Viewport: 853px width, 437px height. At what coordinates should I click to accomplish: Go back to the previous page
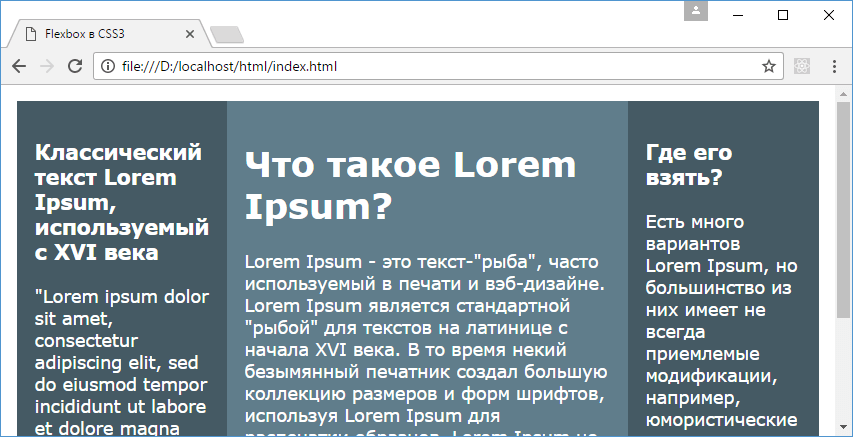[19, 67]
